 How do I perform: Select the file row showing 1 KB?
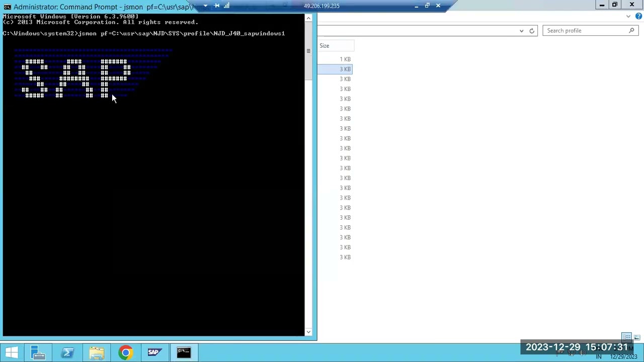[335, 59]
